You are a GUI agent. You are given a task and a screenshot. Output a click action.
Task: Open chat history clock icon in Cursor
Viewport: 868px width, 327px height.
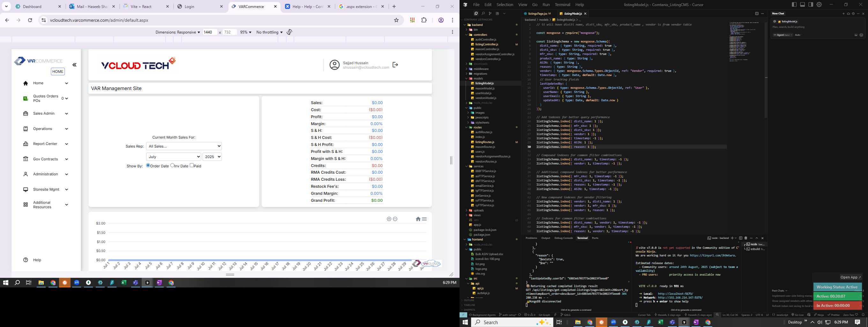coord(853,13)
